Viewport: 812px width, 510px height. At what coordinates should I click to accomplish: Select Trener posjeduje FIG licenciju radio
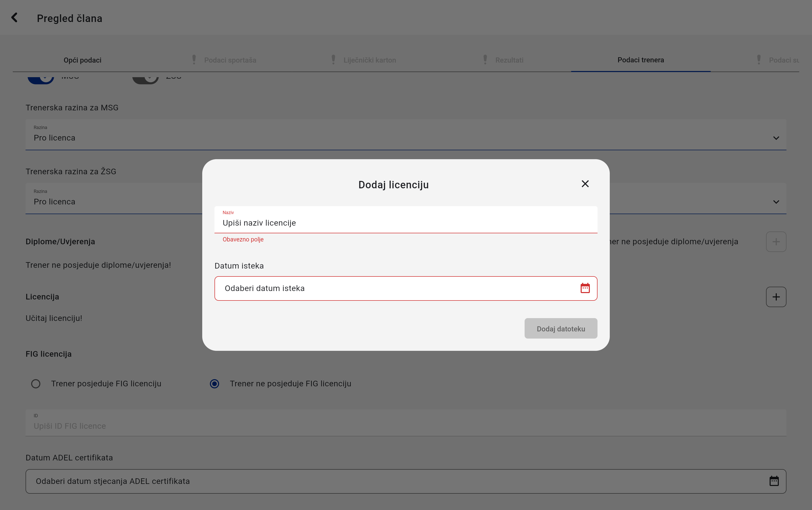pyautogui.click(x=36, y=384)
